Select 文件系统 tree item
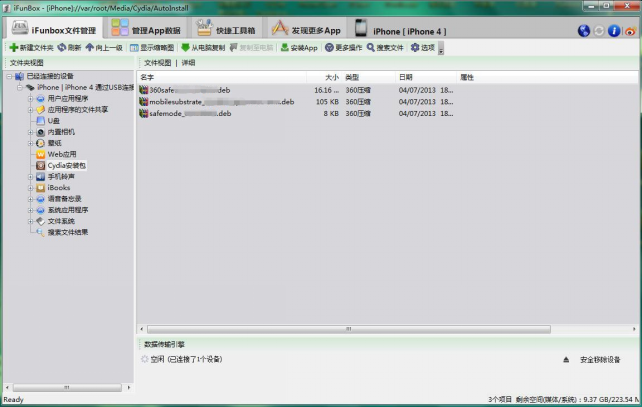642x407 pixels. (x=61, y=221)
